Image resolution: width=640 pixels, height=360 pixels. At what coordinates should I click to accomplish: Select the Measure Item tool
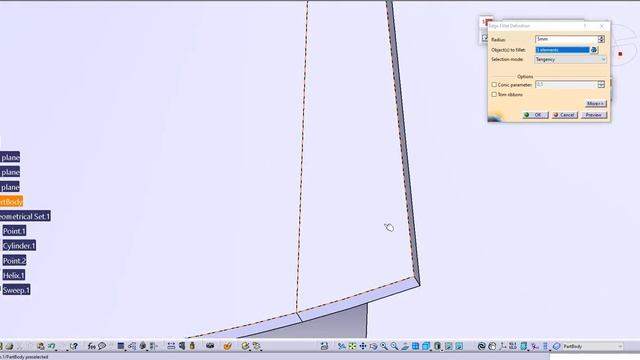(x=182, y=346)
